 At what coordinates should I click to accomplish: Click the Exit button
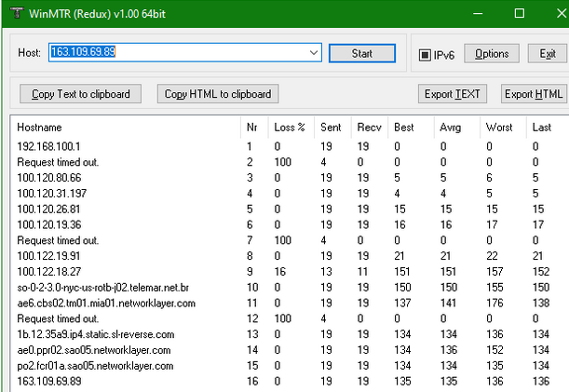point(548,53)
